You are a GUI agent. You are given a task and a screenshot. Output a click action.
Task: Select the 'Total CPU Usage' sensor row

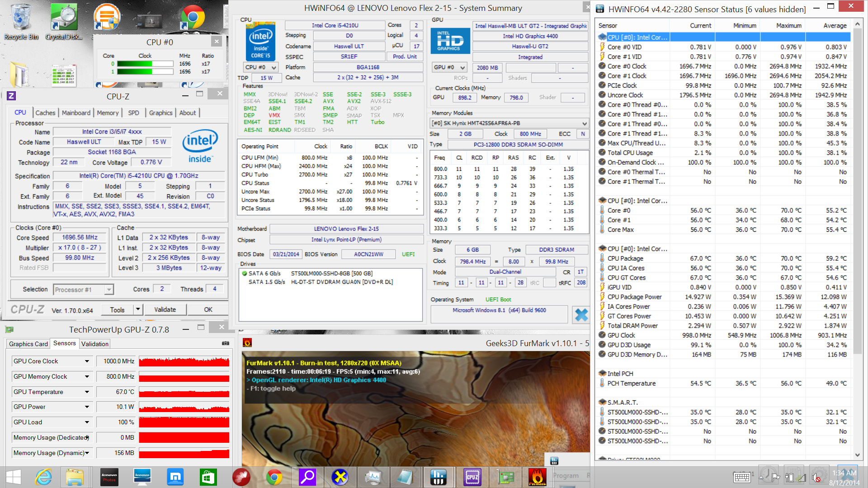point(724,153)
